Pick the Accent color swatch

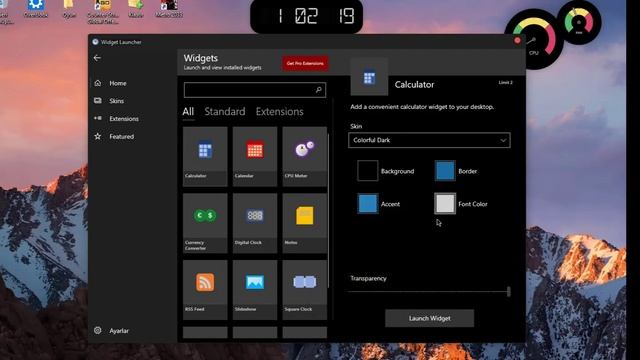pyautogui.click(x=367, y=204)
